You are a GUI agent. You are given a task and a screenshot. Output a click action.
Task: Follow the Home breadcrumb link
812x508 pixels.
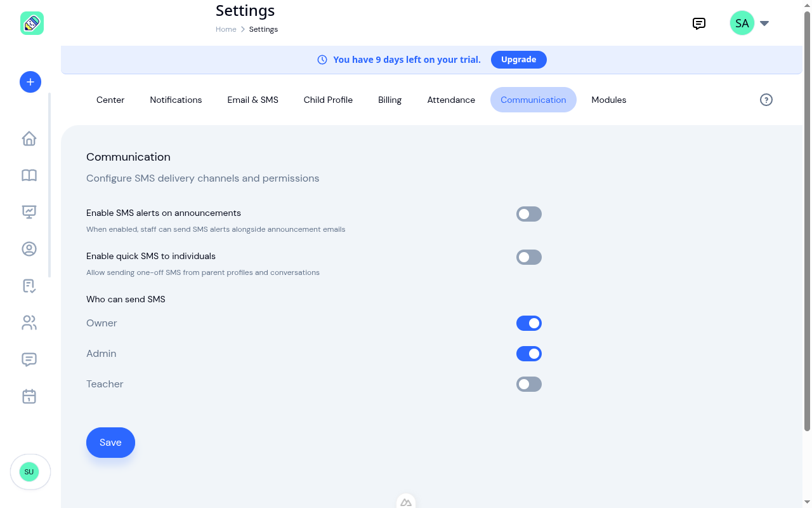coord(226,29)
